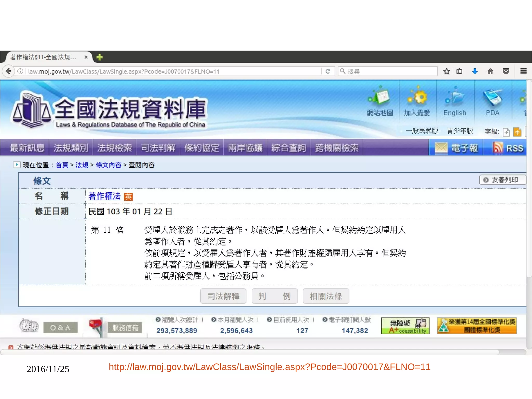The image size is (532, 399).
Task: Open the 著作權法 law name link
Action: (105, 196)
